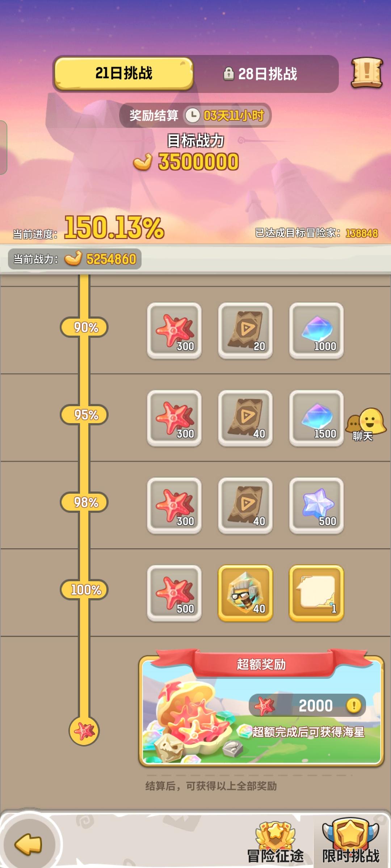Tap the 300 starfish reward at 90%

tap(174, 331)
